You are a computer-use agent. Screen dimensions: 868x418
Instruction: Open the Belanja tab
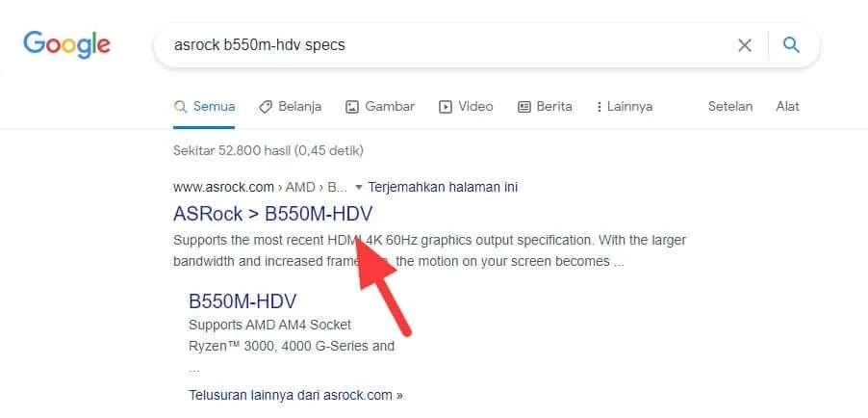click(290, 107)
